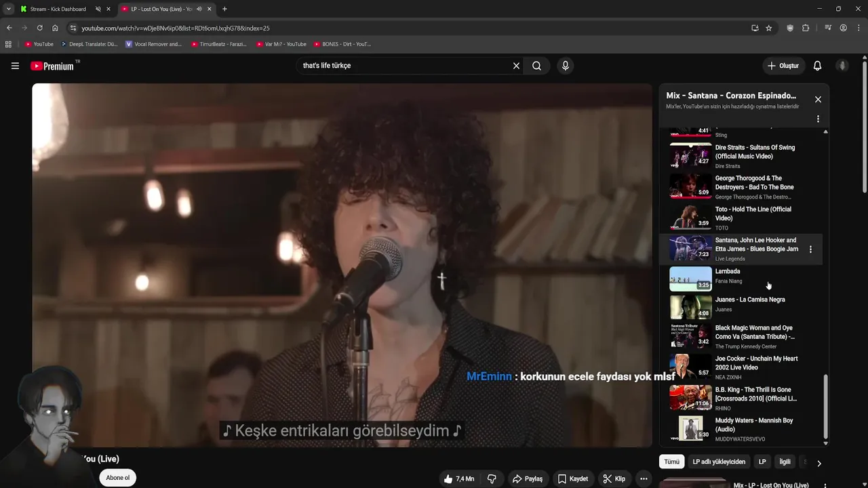The width and height of the screenshot is (868, 488).
Task: Play Toto - Hold The Line
Action: point(742,218)
